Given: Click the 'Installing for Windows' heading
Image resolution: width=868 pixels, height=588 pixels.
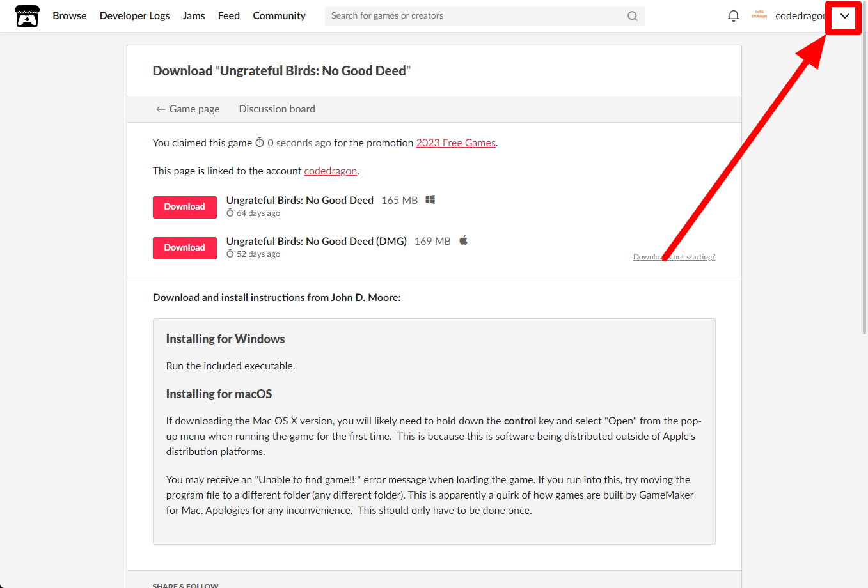Looking at the screenshot, I should pos(225,339).
